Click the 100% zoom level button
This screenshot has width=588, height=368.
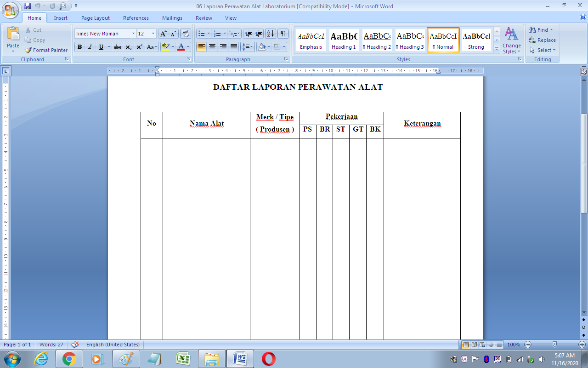click(x=514, y=344)
